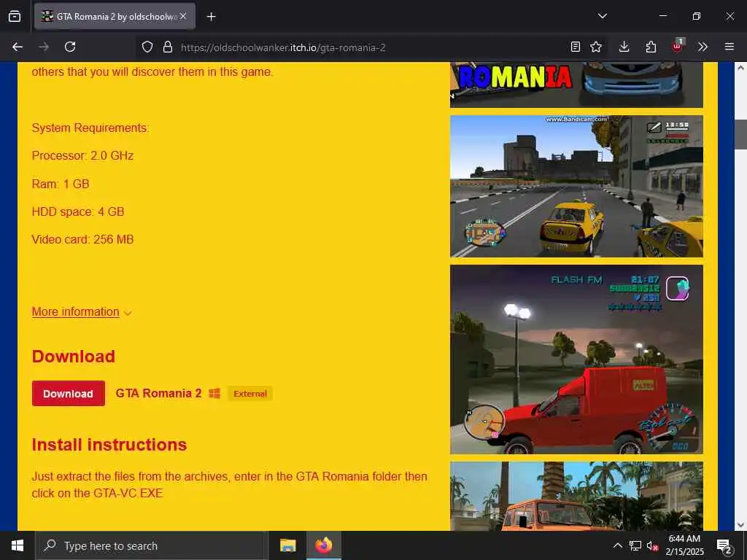
Task: Open the Windows Start menu
Action: tap(18, 545)
